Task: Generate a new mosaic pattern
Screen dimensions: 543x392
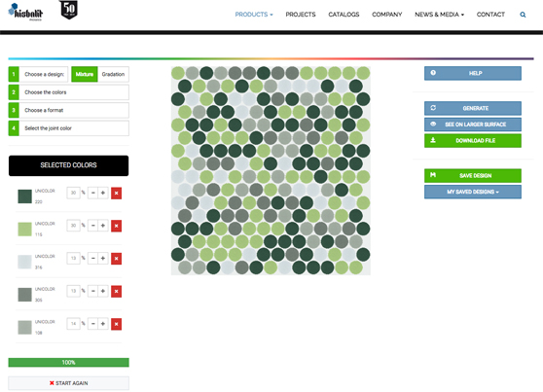Action: 473,108
